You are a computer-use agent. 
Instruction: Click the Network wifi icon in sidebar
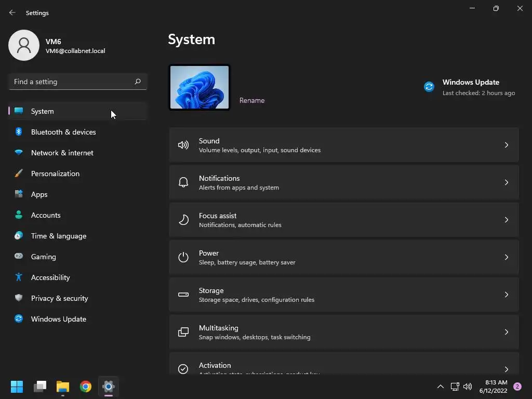(x=19, y=152)
